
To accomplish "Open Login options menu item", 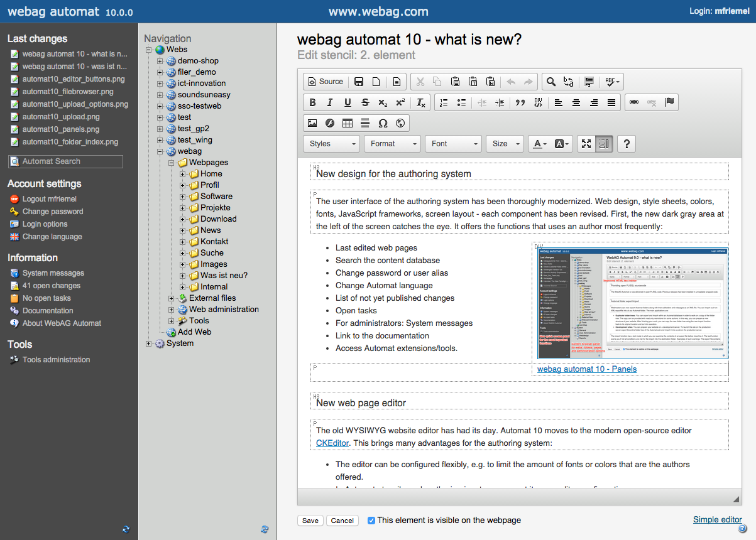I will (45, 224).
